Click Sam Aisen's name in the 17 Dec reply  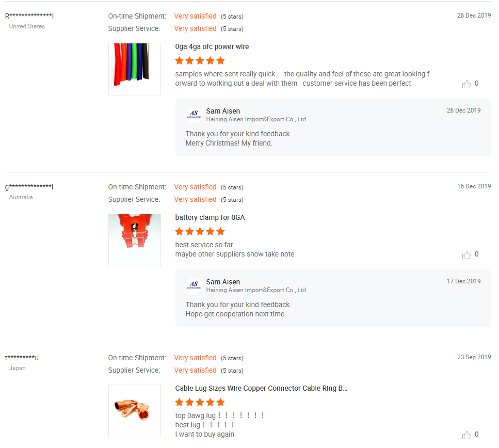pos(223,282)
